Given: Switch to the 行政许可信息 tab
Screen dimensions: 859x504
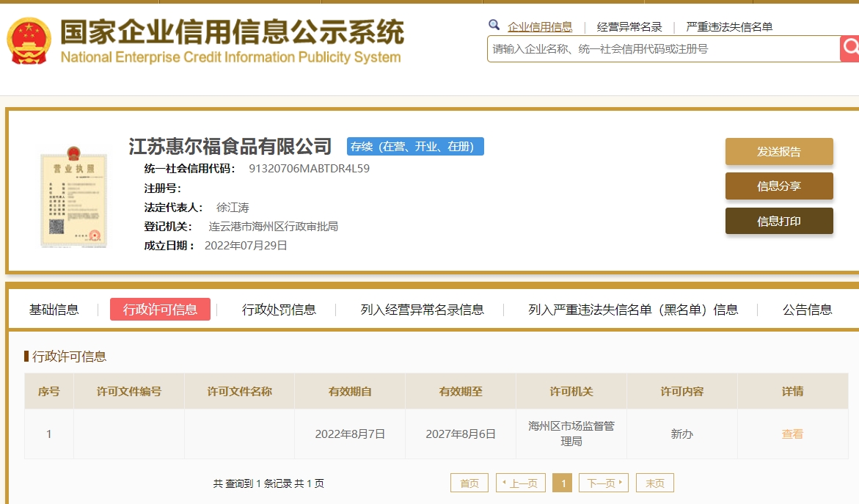Looking at the screenshot, I should click(160, 310).
